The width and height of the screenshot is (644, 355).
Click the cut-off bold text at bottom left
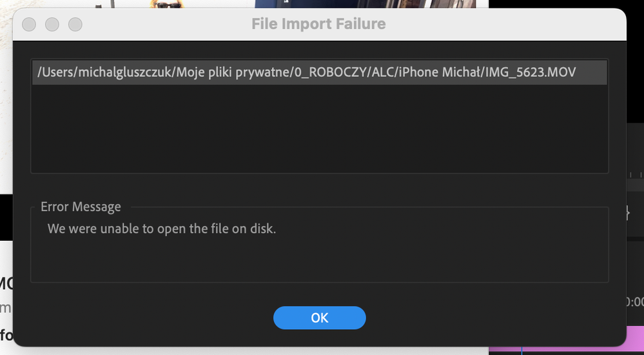coord(6,335)
